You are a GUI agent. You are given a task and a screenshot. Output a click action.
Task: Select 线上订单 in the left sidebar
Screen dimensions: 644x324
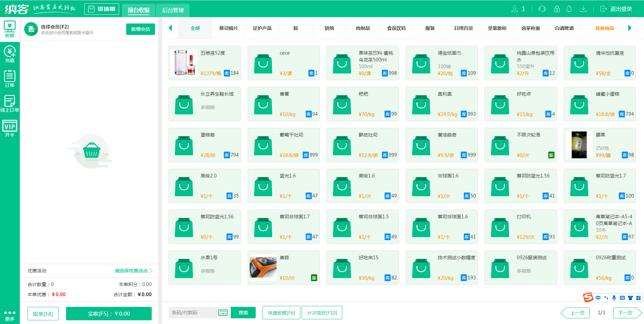click(x=10, y=102)
